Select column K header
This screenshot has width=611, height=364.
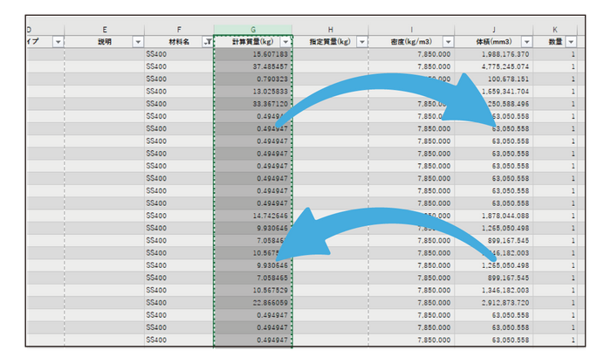click(x=557, y=30)
